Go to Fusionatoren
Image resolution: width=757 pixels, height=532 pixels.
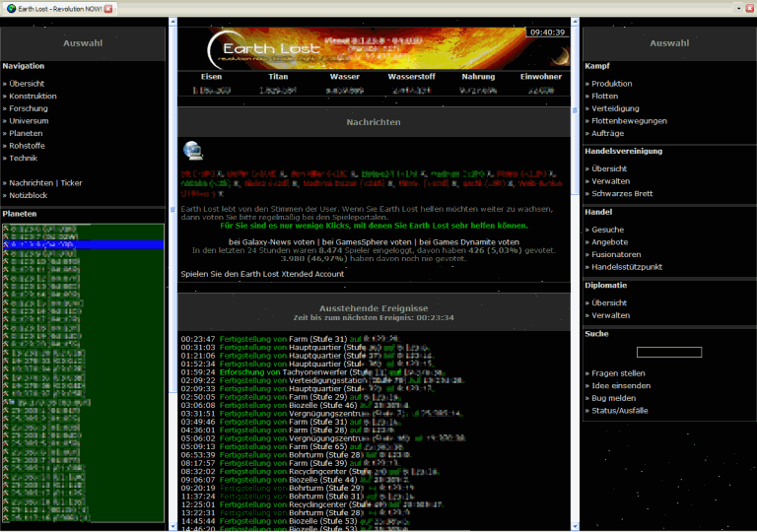[616, 254]
